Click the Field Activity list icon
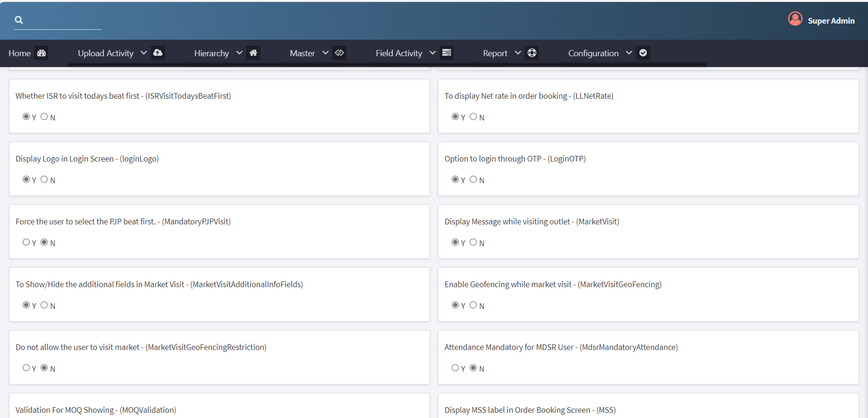Image resolution: width=868 pixels, height=418 pixels. tap(447, 53)
